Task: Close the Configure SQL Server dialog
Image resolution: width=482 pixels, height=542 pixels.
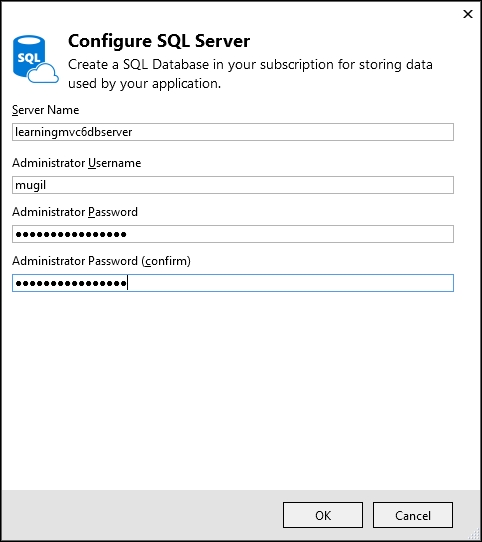Action: pyautogui.click(x=468, y=14)
